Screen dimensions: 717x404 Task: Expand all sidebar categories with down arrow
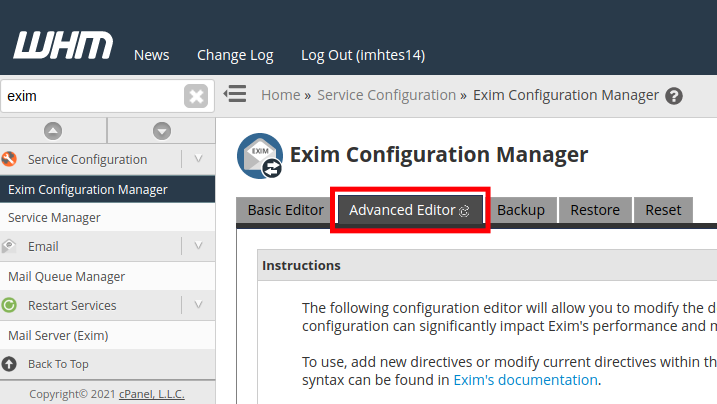click(x=161, y=130)
